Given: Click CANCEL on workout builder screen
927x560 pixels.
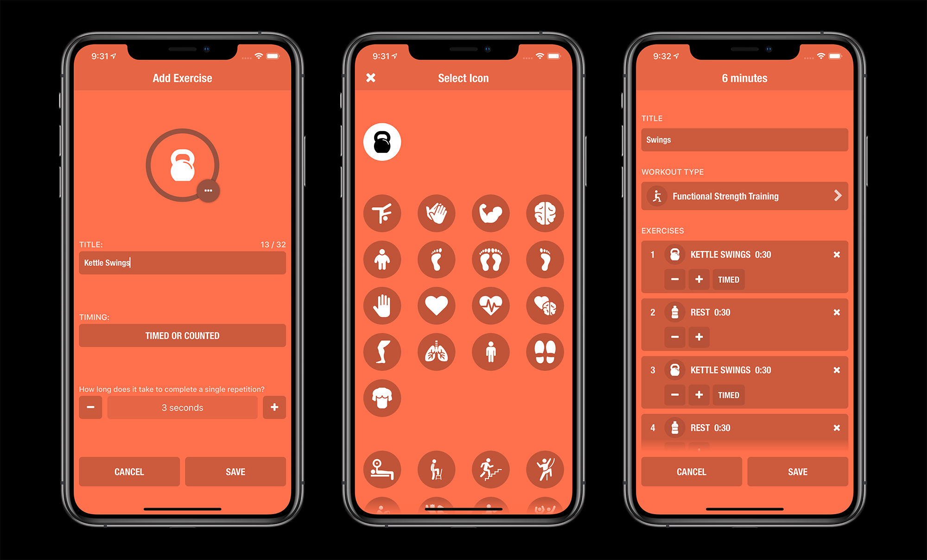Looking at the screenshot, I should coord(691,472).
